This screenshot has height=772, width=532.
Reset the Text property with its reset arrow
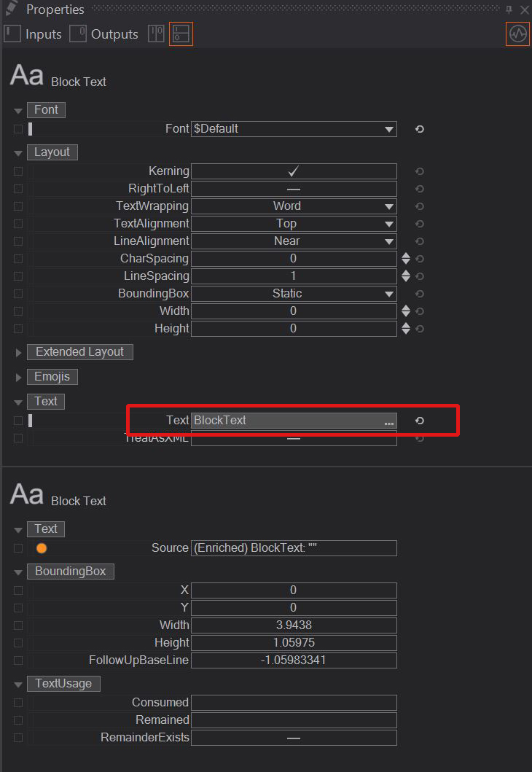click(418, 421)
